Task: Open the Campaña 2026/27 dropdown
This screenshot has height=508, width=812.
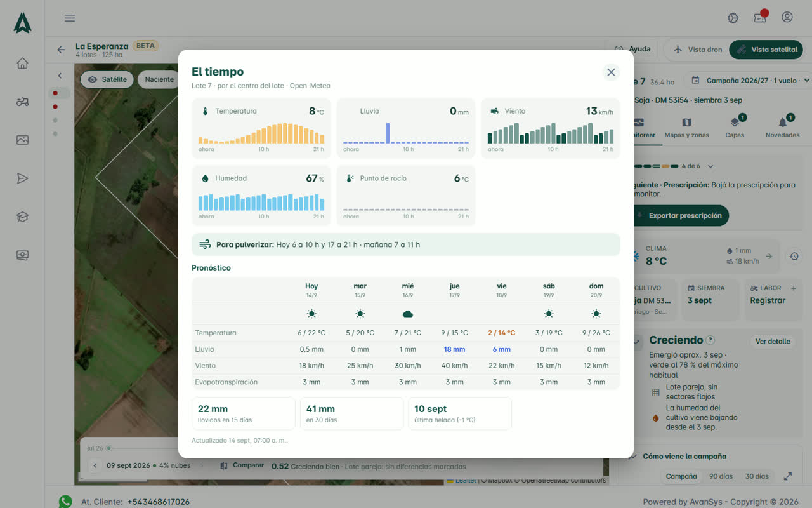Action: coord(750,81)
